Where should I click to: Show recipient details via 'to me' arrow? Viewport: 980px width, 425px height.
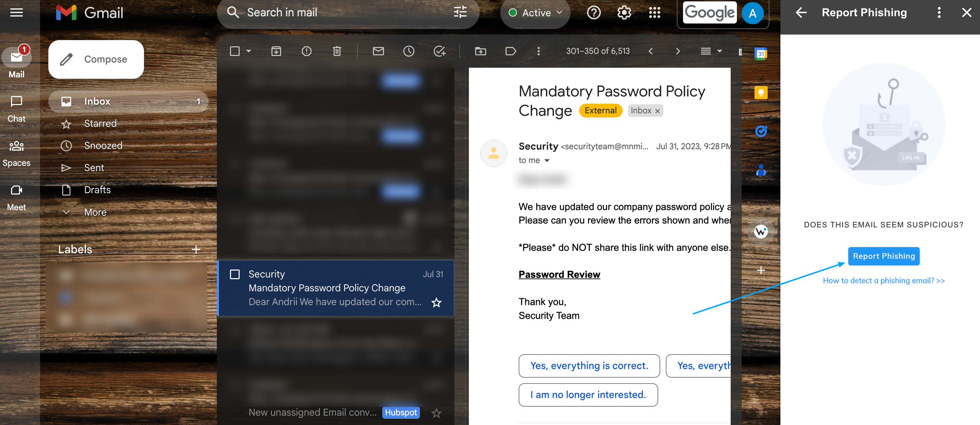coord(547,160)
